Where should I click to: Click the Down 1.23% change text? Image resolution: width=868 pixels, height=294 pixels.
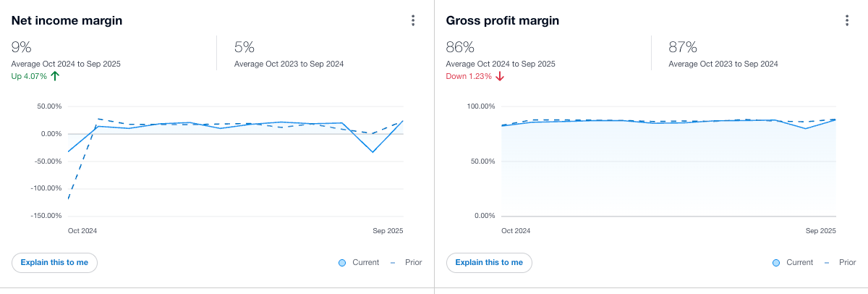pyautogui.click(x=468, y=76)
